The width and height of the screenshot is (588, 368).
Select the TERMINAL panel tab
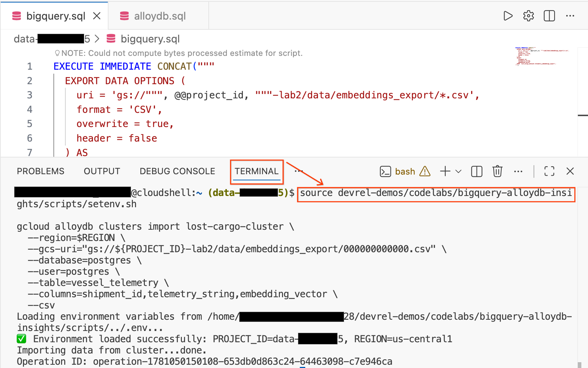[257, 171]
